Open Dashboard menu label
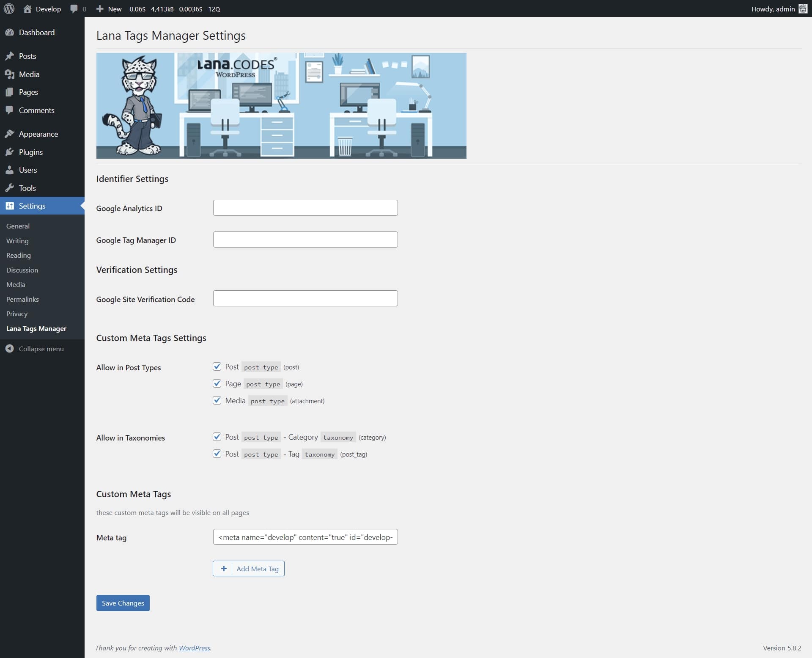Viewport: 812px width, 658px height. (x=37, y=32)
